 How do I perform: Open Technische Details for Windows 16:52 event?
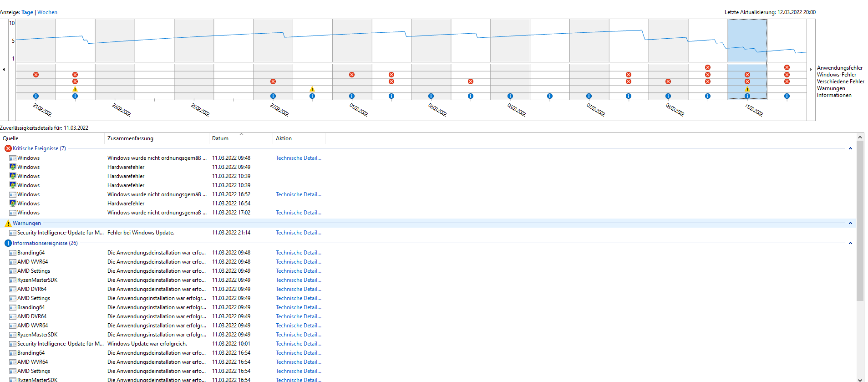point(299,194)
